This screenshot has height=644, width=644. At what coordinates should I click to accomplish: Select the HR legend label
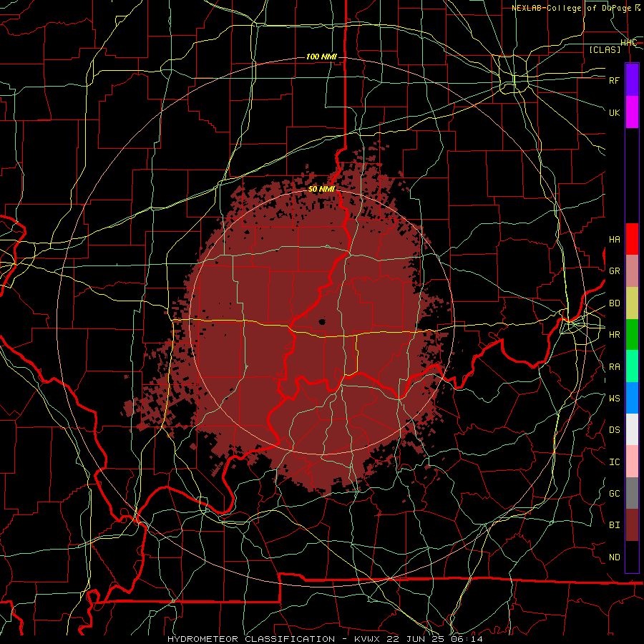[x=615, y=335]
